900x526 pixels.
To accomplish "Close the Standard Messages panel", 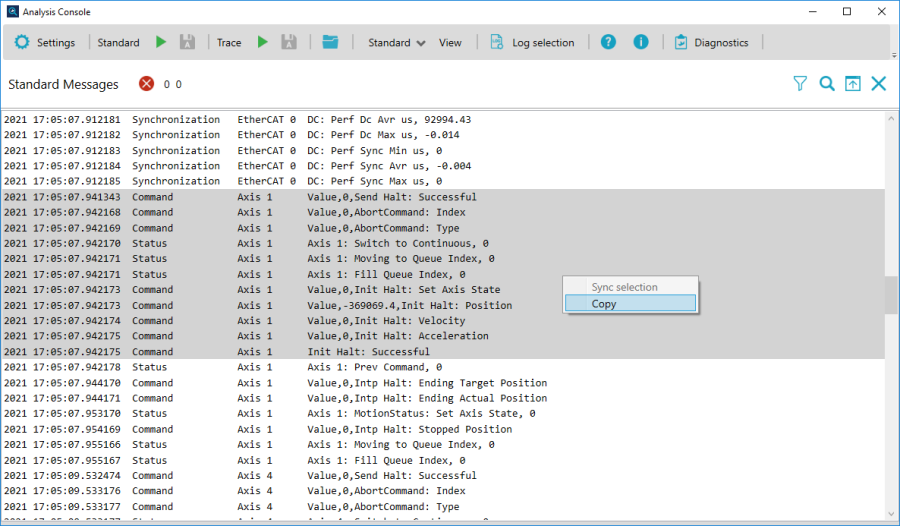I will (879, 84).
